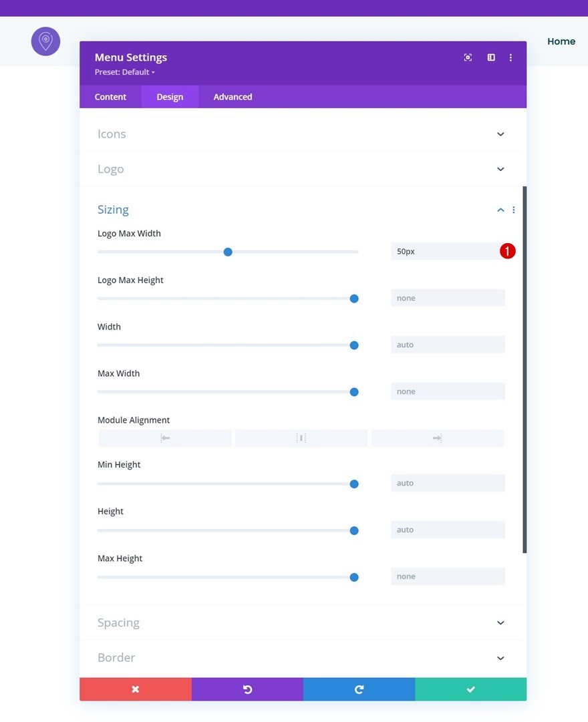Click the redo arrow button
The height and width of the screenshot is (722, 588).
[x=359, y=689]
